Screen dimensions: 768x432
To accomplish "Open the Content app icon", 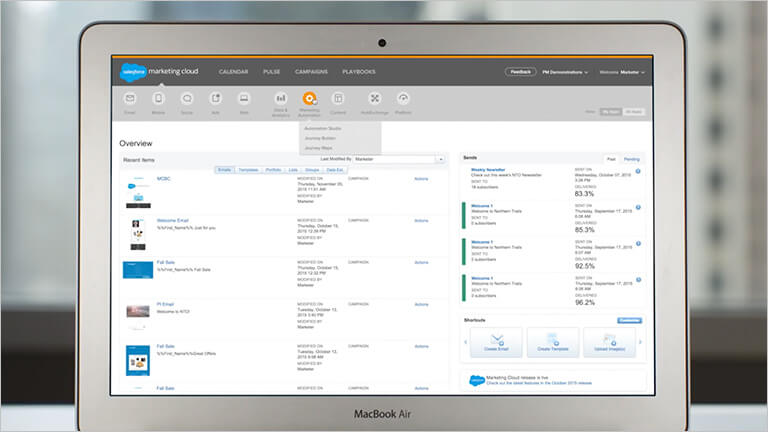I will pos(338,99).
